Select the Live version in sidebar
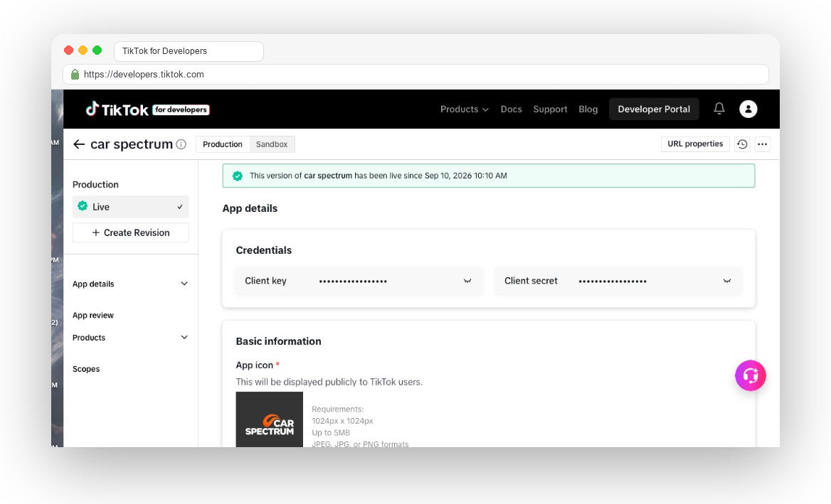Screen dimensions: 831x504 [x=130, y=206]
